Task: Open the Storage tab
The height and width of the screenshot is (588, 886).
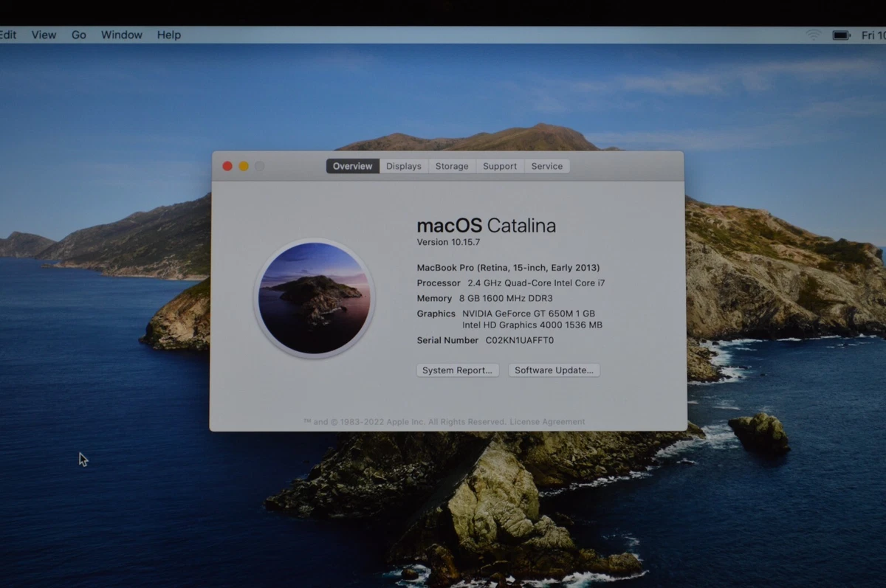Action: point(452,166)
